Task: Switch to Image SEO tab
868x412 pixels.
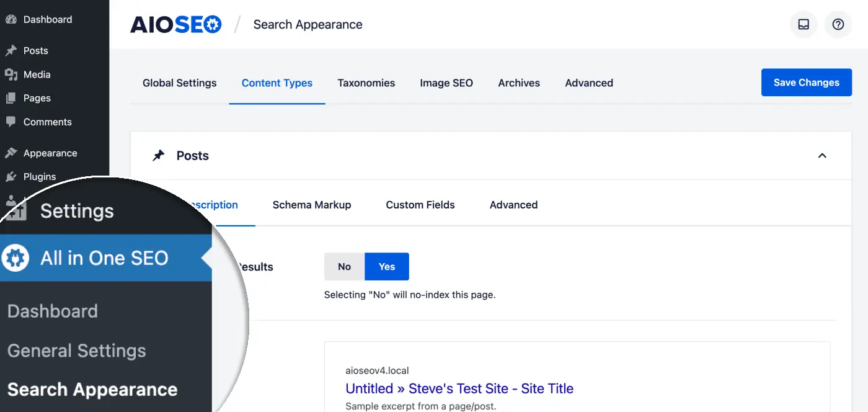Action: [446, 83]
